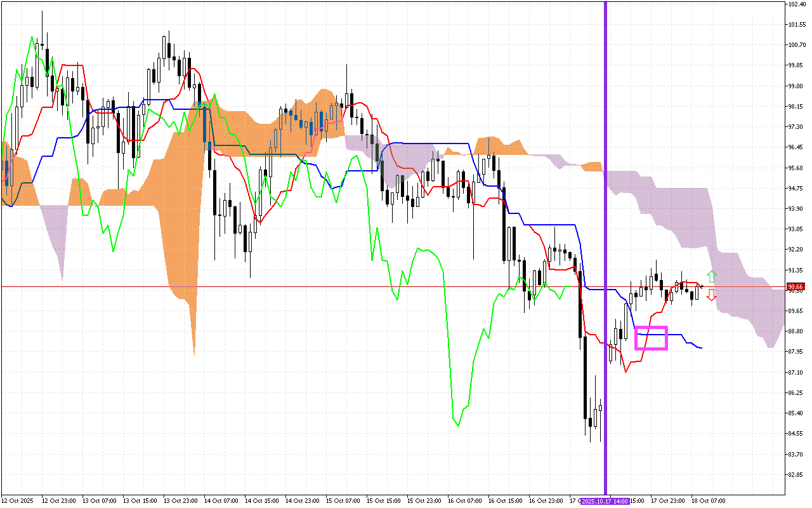Image resolution: width=812 pixels, height=508 pixels.
Task: Click the 102.40 price scale label
Action: tap(797, 4)
